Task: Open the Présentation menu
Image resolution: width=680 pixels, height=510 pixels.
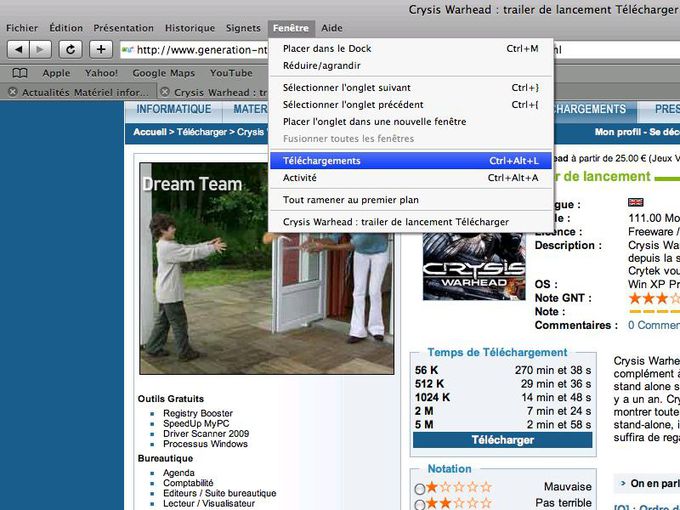Action: (124, 28)
